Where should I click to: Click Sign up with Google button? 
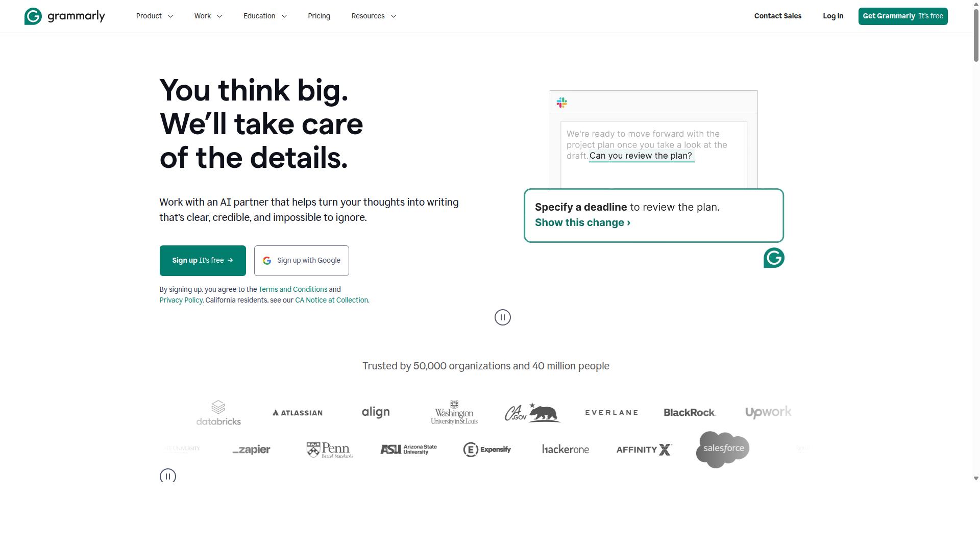coord(302,261)
